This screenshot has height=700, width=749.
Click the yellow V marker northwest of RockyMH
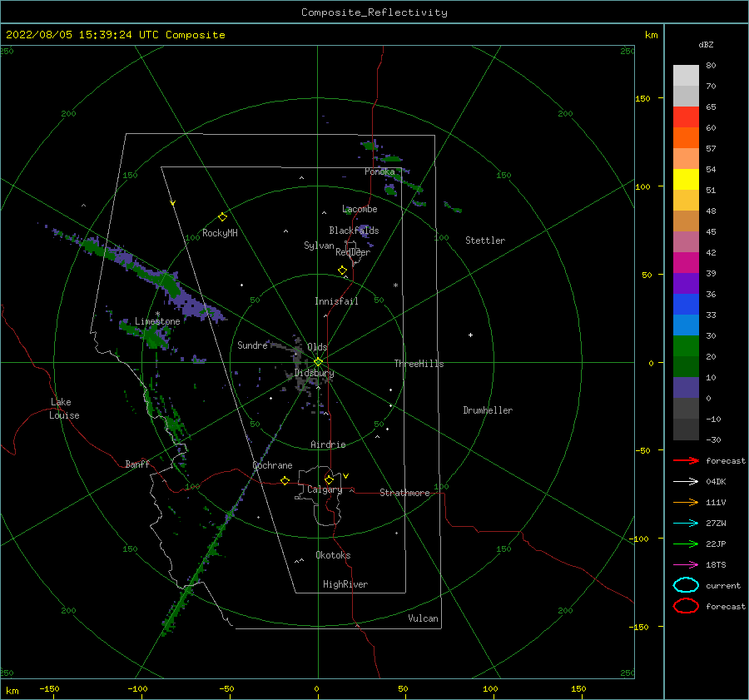[173, 203]
